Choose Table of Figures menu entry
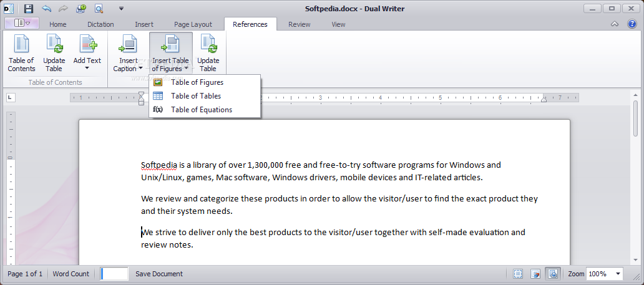Screen dimensions: 644x285 click(x=205, y=82)
